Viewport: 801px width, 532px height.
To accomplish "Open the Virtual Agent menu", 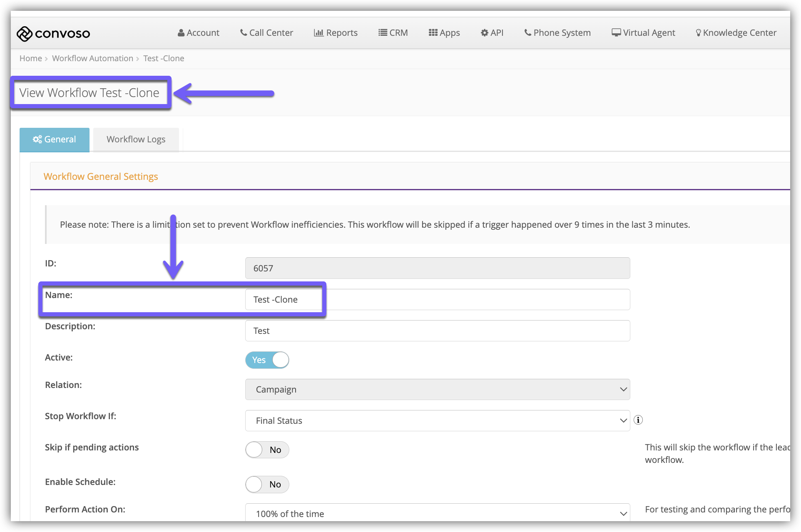I will [x=643, y=33].
